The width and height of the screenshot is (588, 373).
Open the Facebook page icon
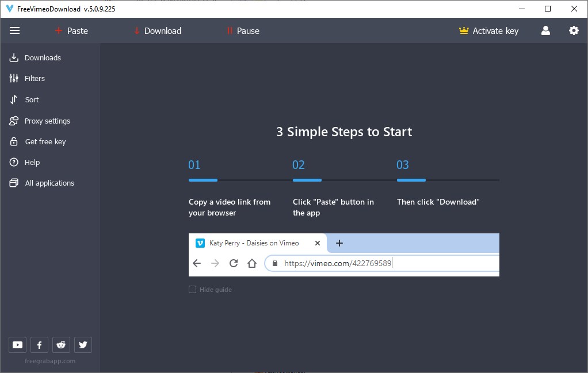coord(39,344)
